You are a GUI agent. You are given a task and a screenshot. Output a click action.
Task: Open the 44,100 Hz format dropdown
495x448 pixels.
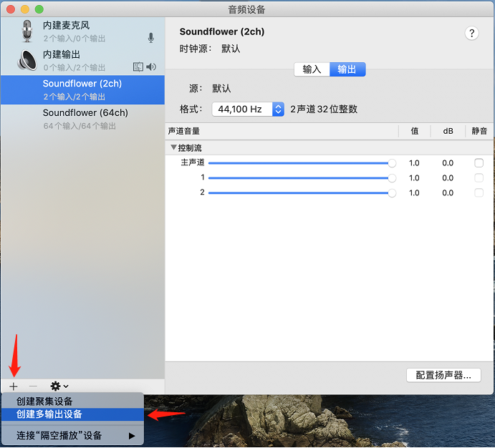(x=248, y=109)
